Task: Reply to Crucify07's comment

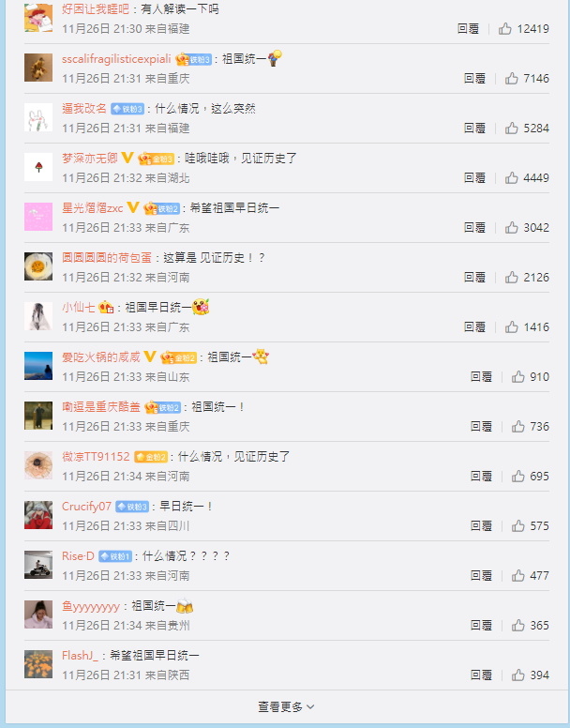Action: click(x=481, y=526)
